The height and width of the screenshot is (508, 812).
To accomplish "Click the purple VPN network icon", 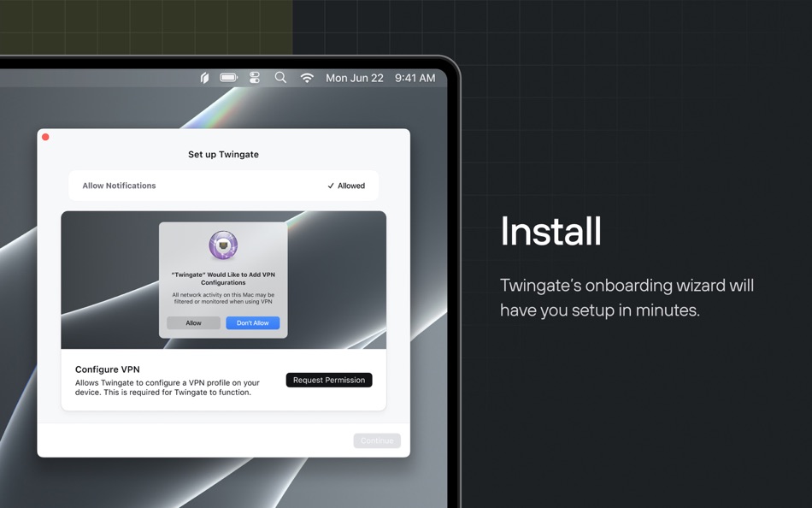I will point(223,245).
